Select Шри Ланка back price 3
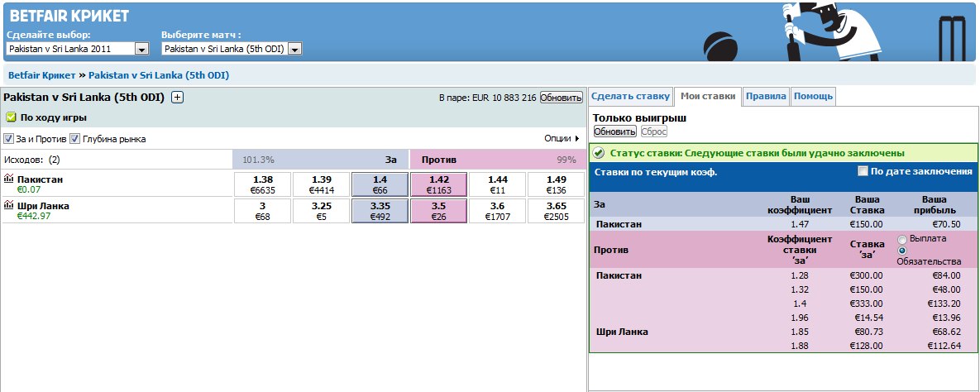980x392 pixels. tap(262, 211)
